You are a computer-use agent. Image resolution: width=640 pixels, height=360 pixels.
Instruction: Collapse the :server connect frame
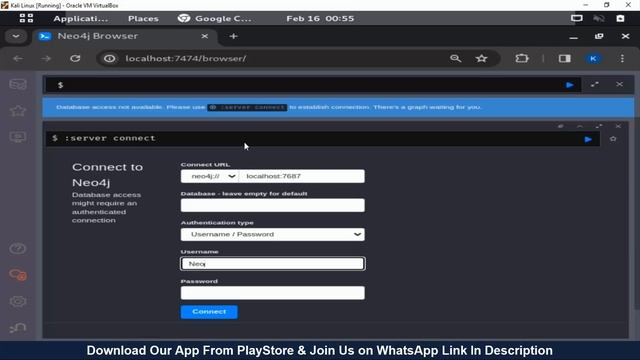tap(580, 126)
